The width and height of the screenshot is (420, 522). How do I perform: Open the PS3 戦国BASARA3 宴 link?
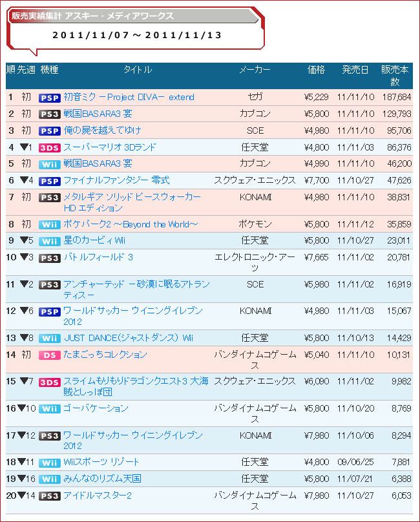pyautogui.click(x=98, y=114)
